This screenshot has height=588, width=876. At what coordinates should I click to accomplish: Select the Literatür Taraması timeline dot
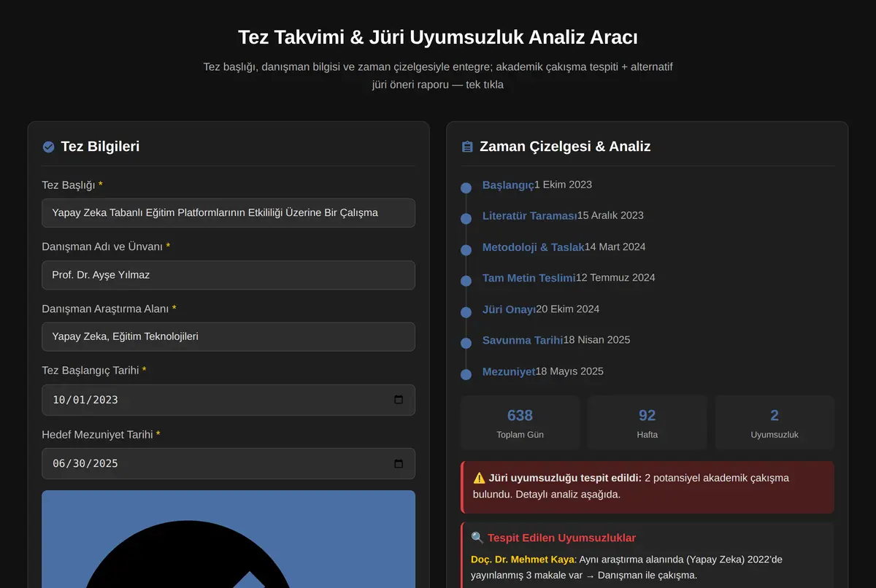pos(466,219)
